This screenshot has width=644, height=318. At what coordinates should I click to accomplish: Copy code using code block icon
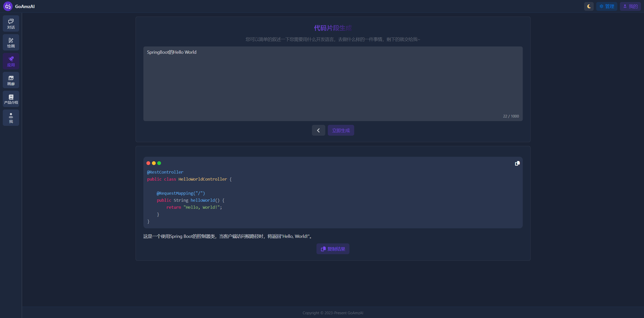point(517,164)
